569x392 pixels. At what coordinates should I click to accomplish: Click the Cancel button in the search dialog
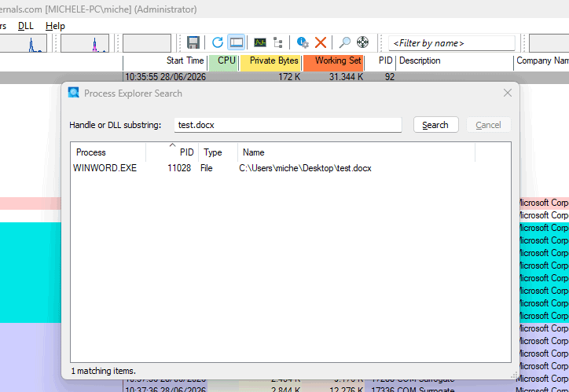(x=488, y=125)
